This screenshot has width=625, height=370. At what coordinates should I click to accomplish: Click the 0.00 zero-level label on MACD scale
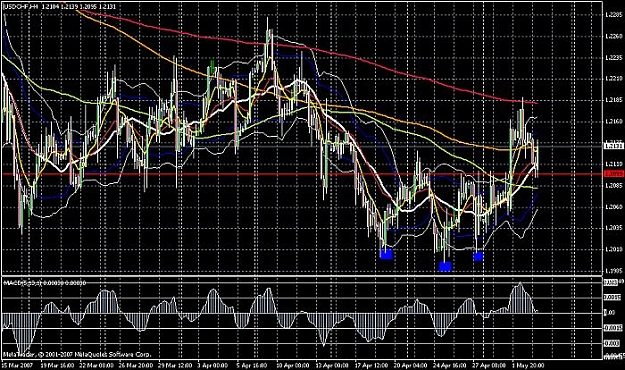610,313
